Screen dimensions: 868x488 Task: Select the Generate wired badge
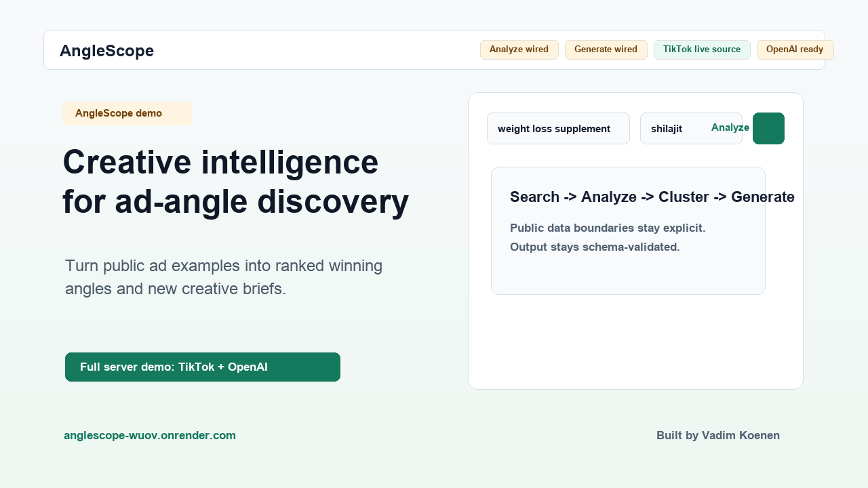pos(606,49)
